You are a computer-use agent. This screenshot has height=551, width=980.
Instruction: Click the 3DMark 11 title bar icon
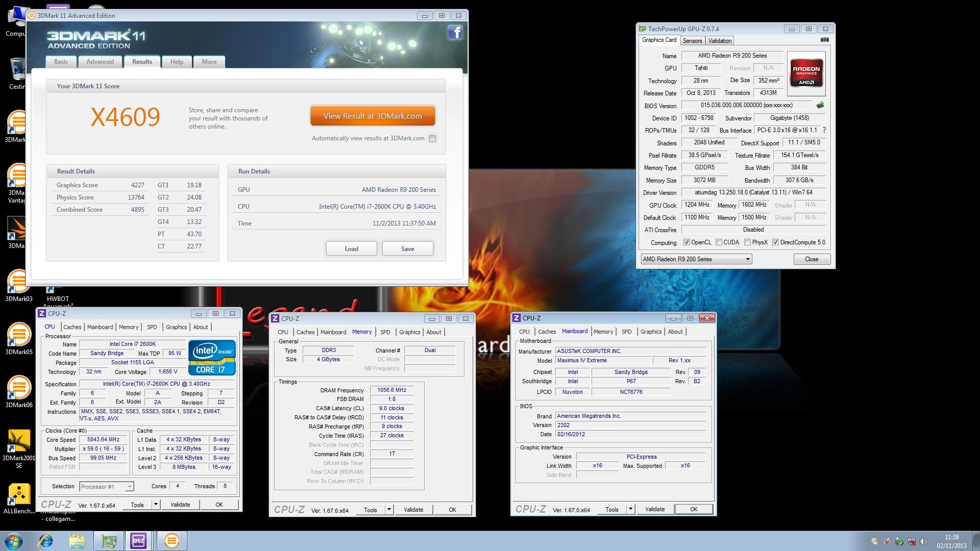click(x=32, y=15)
